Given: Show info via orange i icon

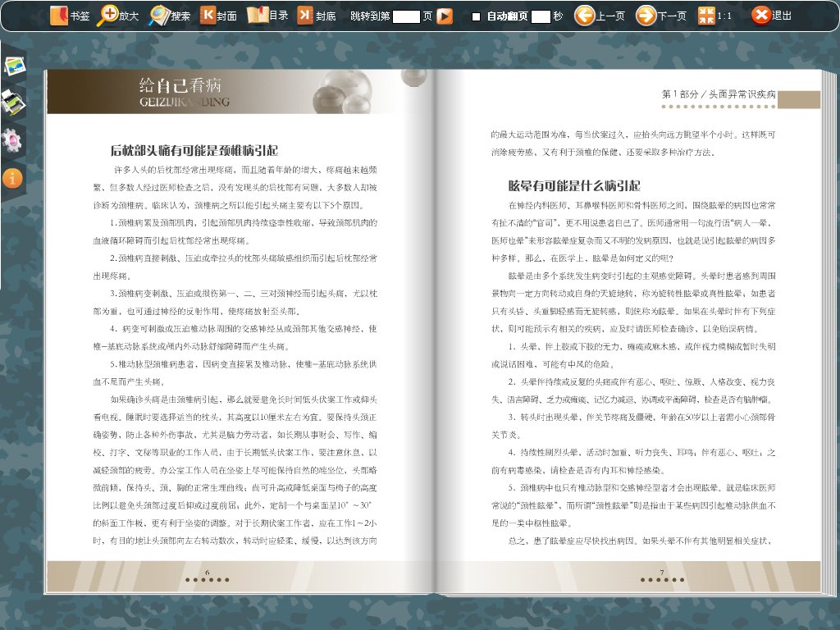Looking at the screenshot, I should pos(12,178).
